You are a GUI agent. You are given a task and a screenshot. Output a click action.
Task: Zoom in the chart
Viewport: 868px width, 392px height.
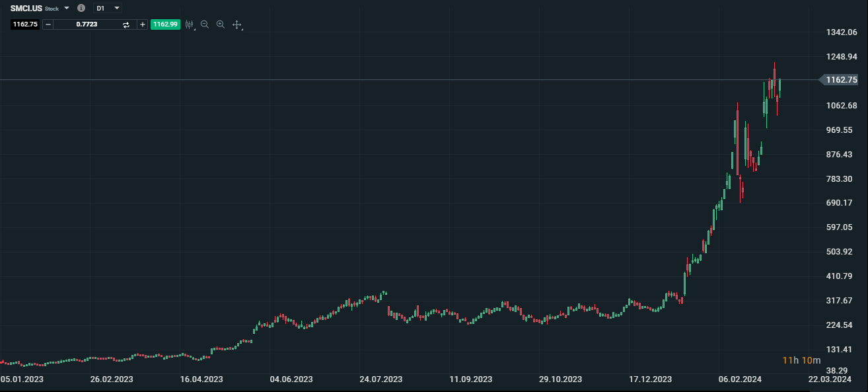pos(221,24)
